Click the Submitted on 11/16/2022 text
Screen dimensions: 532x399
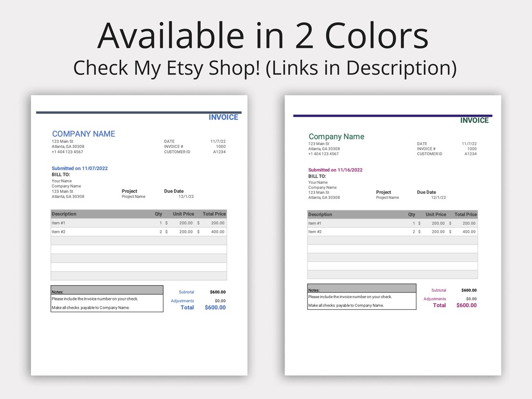click(336, 169)
